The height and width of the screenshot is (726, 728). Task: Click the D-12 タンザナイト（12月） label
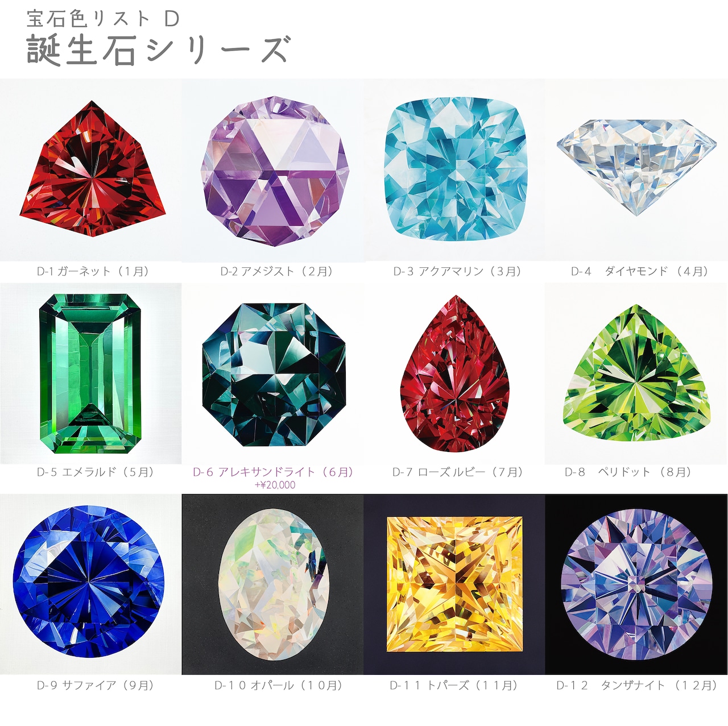tap(637, 685)
